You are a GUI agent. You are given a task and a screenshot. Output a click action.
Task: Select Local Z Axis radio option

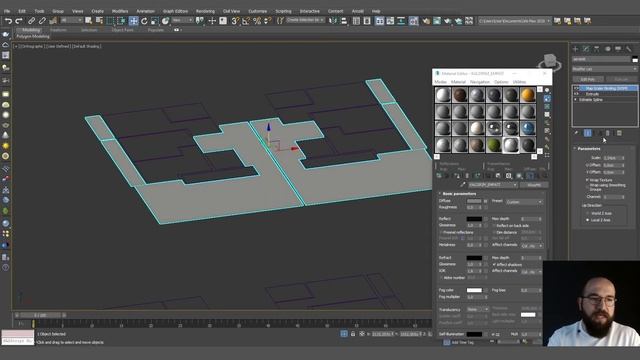tap(588, 220)
